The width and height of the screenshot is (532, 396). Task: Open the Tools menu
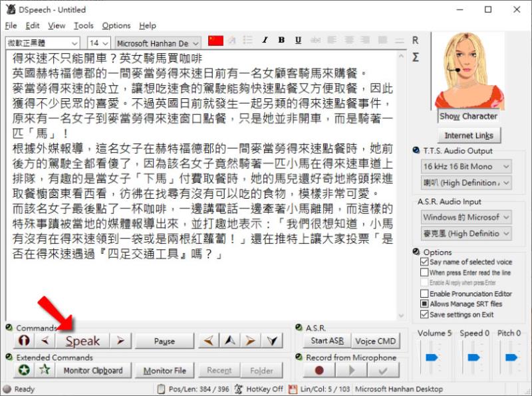pos(84,26)
